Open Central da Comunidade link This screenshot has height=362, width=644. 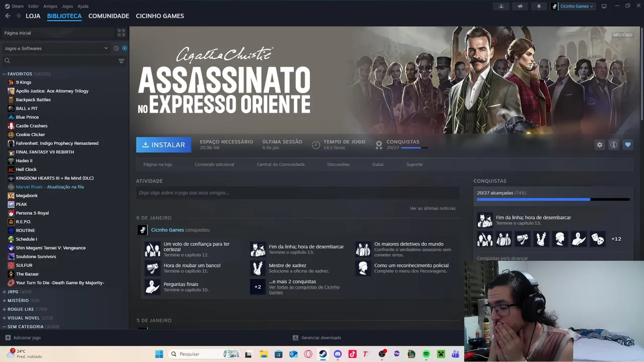280,164
